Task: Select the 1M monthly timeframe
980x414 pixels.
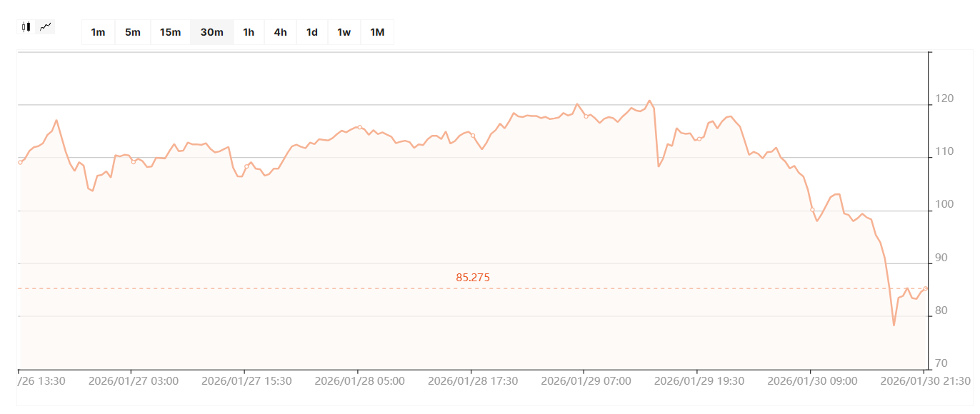Action: point(377,32)
